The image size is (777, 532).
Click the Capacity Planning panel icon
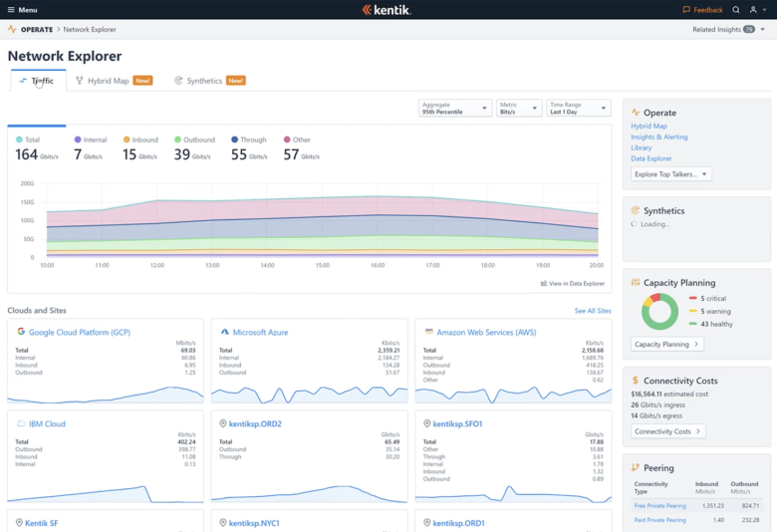coord(636,283)
